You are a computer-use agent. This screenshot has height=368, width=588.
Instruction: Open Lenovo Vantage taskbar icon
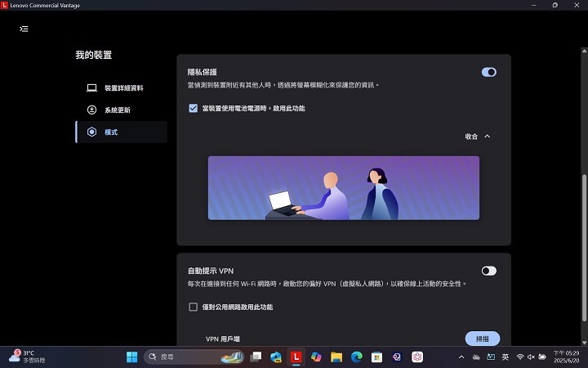(x=296, y=357)
